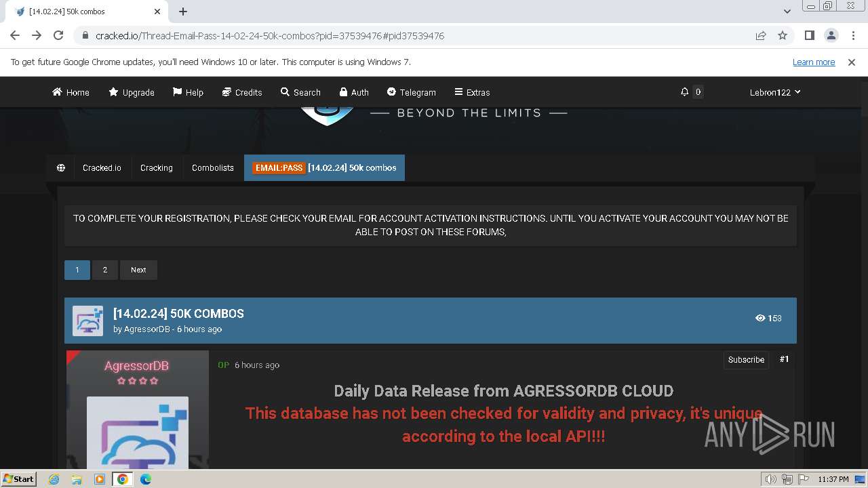This screenshot has height=488, width=868.
Task: Open media player taskbar icon
Action: 100,479
